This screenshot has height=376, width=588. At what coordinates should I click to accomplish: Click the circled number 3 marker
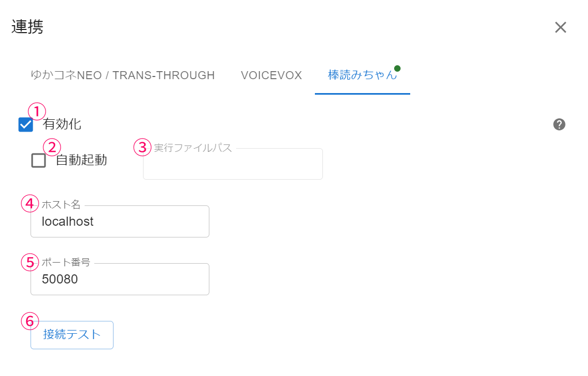coord(142,147)
